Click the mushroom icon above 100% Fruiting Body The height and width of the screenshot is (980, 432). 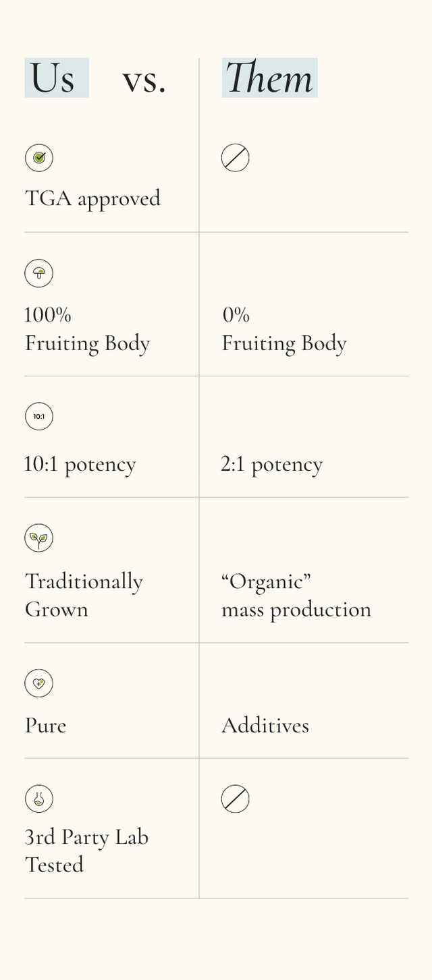pyautogui.click(x=39, y=273)
